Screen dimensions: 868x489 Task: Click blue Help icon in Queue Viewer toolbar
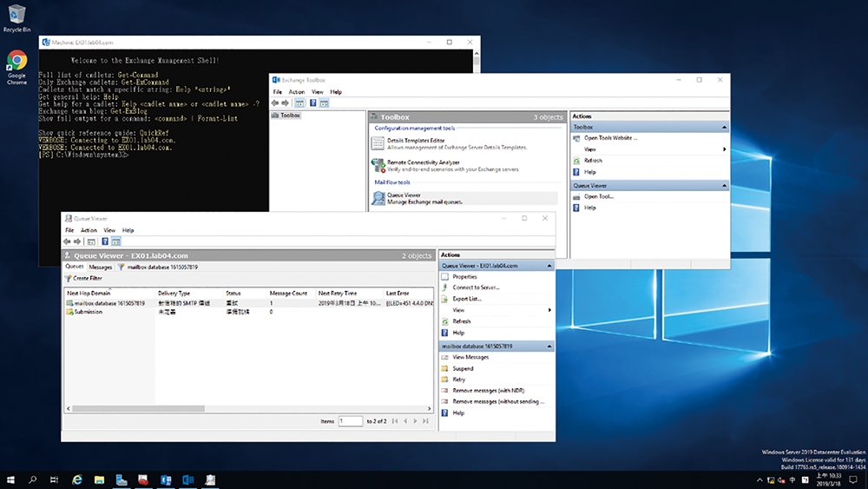[105, 241]
